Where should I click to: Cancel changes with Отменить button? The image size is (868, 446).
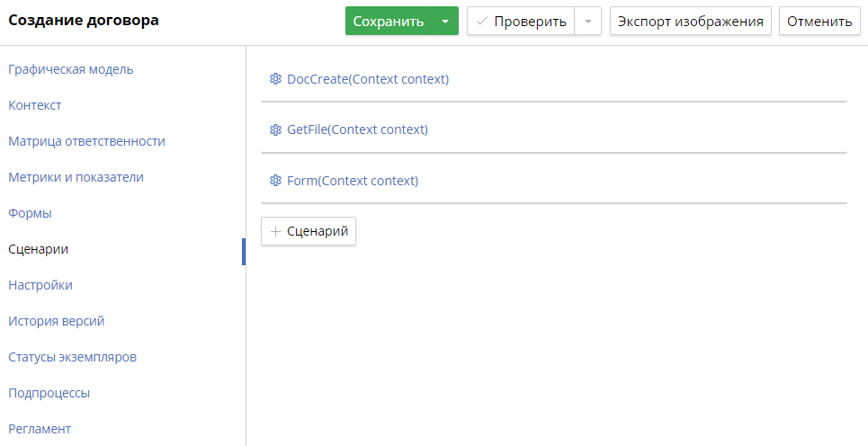pyautogui.click(x=819, y=21)
